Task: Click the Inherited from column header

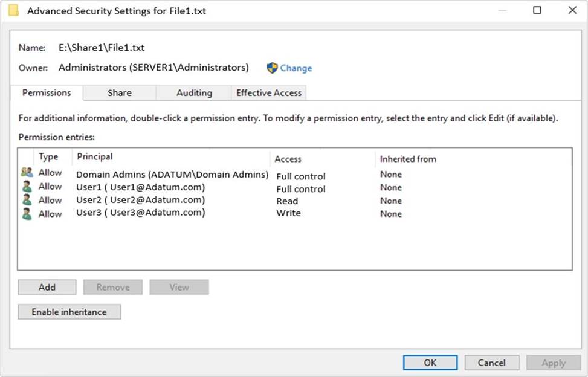Action: tap(407, 159)
